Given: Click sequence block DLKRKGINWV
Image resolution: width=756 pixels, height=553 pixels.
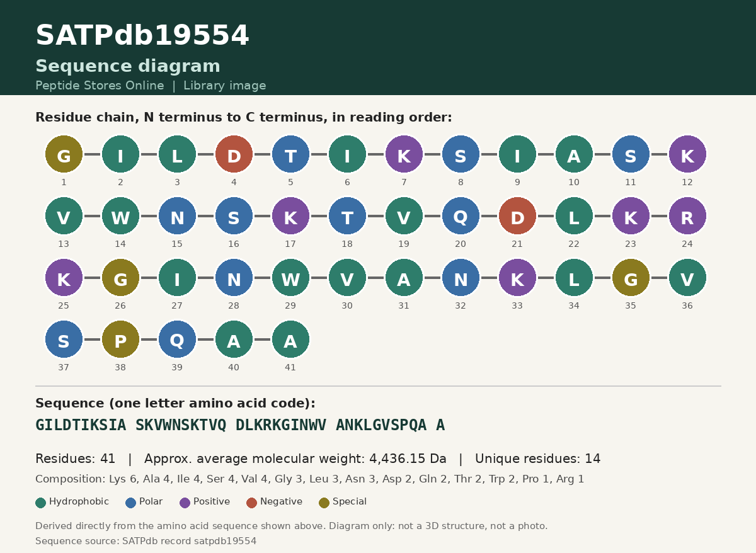Looking at the screenshot, I should 281,425.
